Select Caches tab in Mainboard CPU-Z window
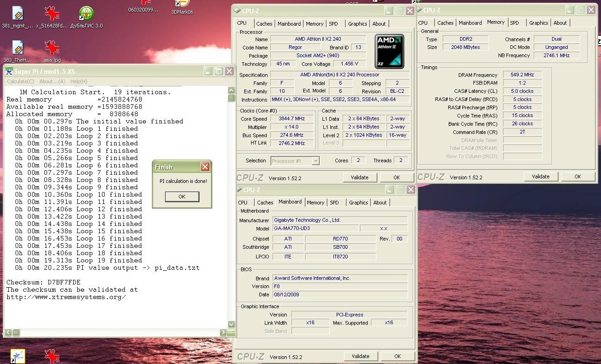Image resolution: width=601 pixels, height=364 pixels. pos(265,203)
